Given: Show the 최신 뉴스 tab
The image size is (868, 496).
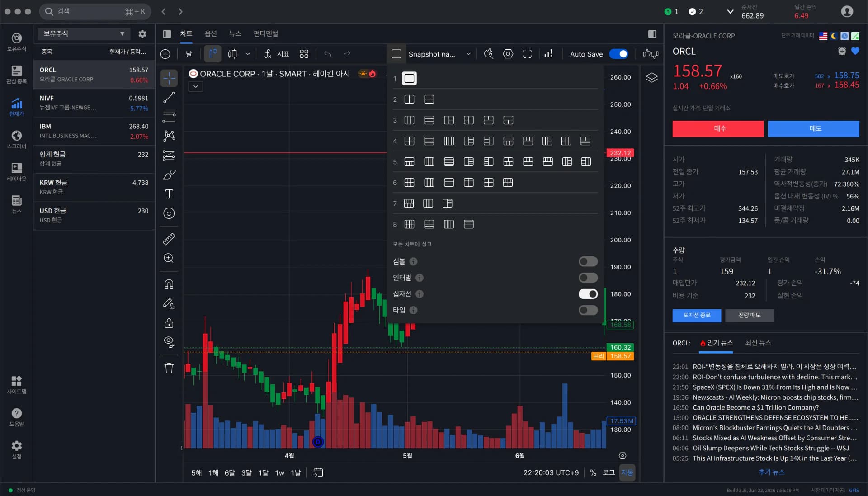Looking at the screenshot, I should coord(758,343).
